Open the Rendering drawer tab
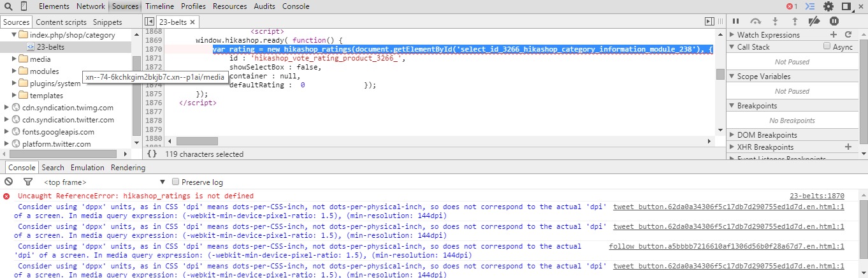This screenshot has height=278, width=868. (x=128, y=168)
